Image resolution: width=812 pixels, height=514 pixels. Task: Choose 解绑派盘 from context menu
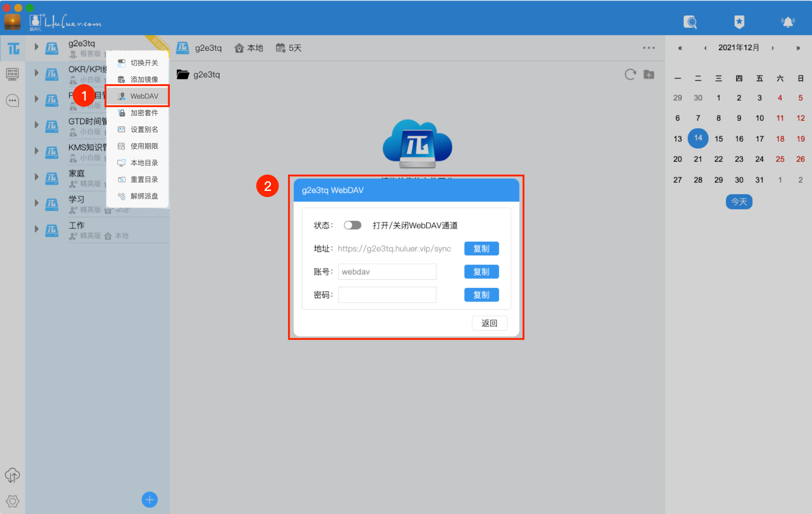138,196
